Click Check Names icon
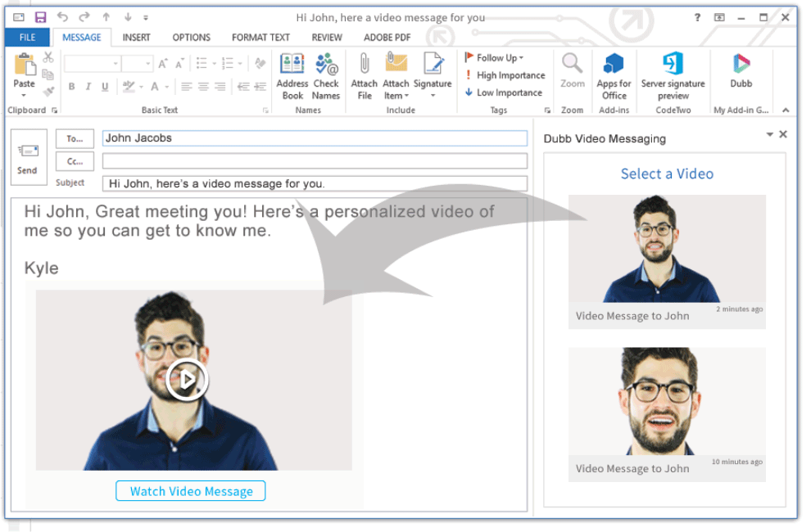This screenshot has height=532, width=811. click(x=326, y=76)
